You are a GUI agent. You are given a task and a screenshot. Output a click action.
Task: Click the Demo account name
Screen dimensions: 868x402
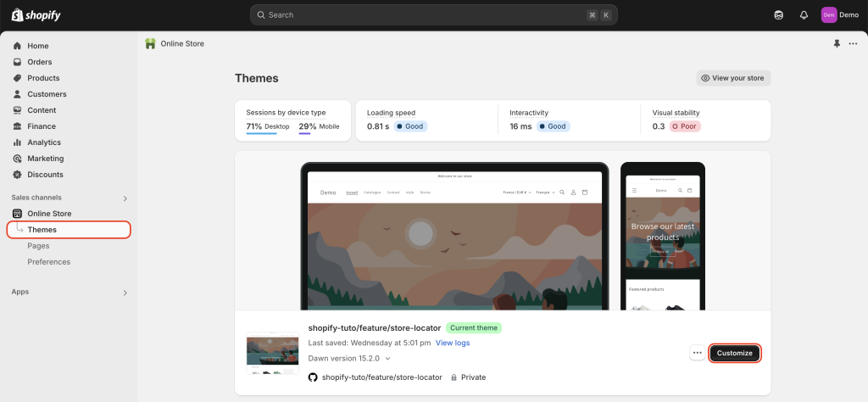point(849,15)
